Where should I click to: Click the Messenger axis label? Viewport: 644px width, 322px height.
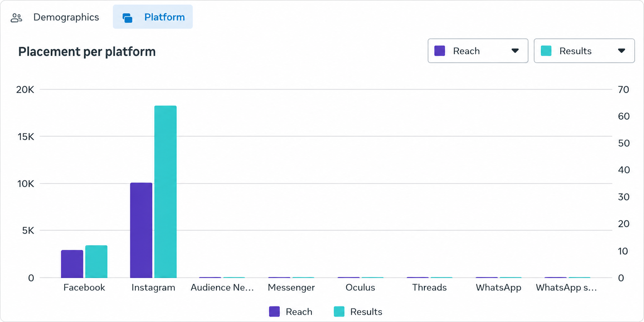291,288
